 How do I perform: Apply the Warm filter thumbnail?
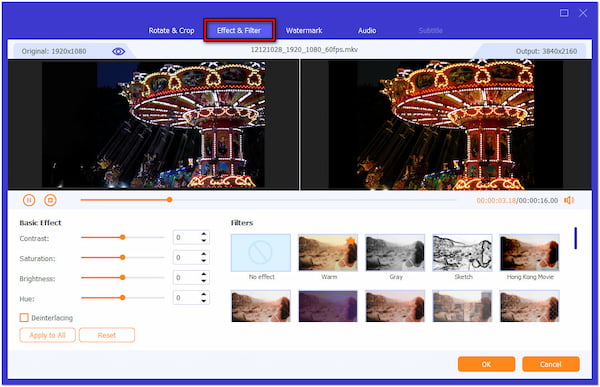click(x=328, y=253)
